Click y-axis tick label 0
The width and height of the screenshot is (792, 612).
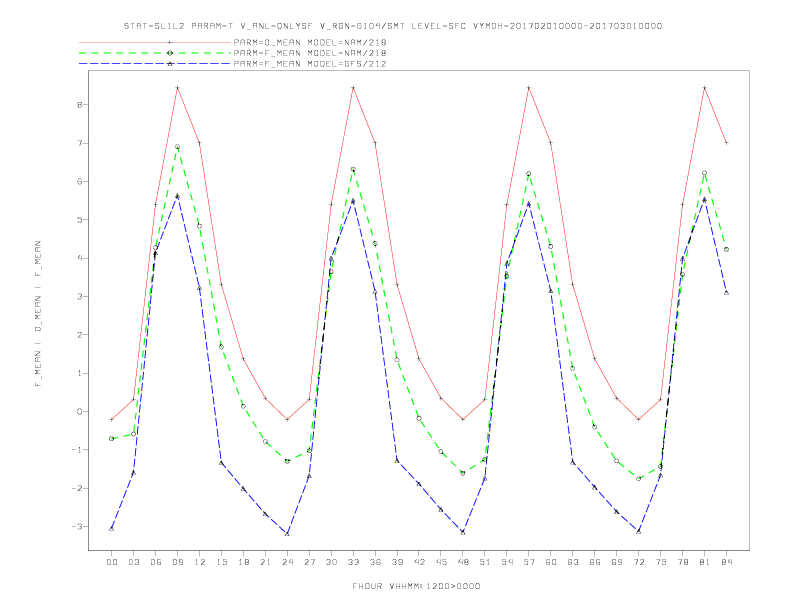click(x=80, y=412)
